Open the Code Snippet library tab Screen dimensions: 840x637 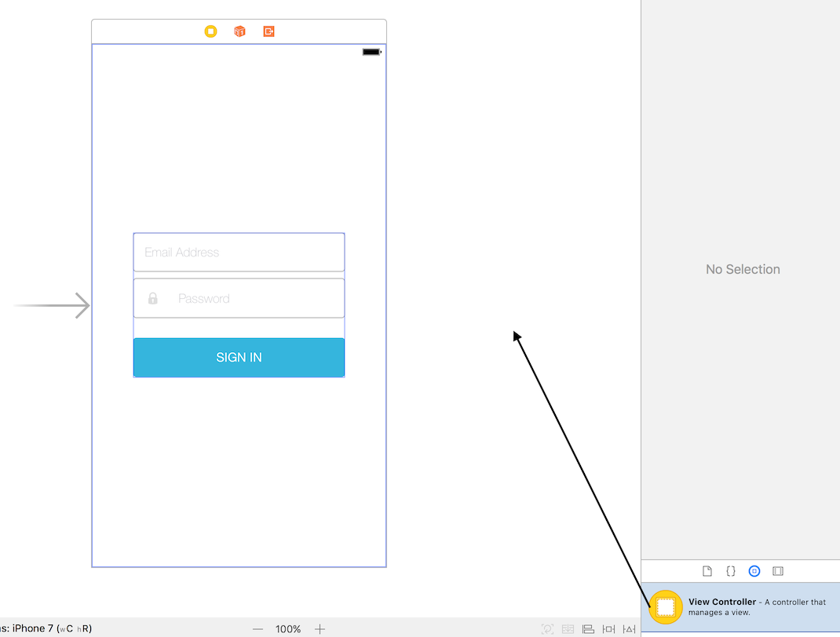(x=731, y=571)
